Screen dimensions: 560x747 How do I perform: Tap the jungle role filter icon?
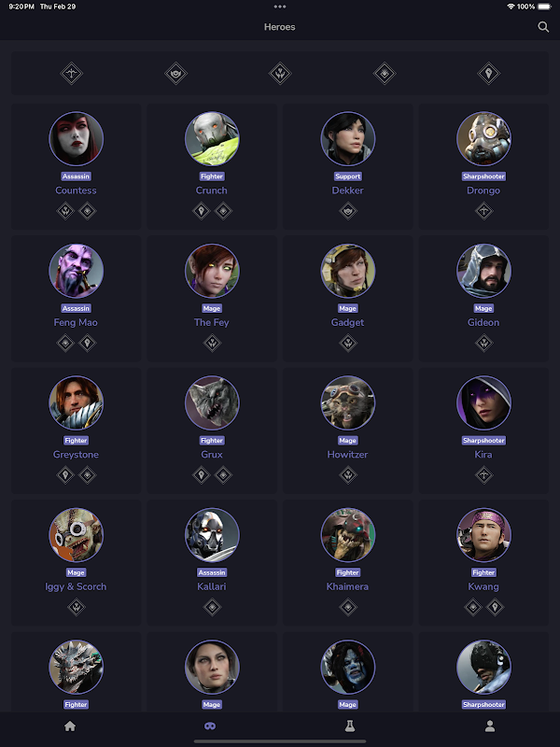(x=385, y=74)
